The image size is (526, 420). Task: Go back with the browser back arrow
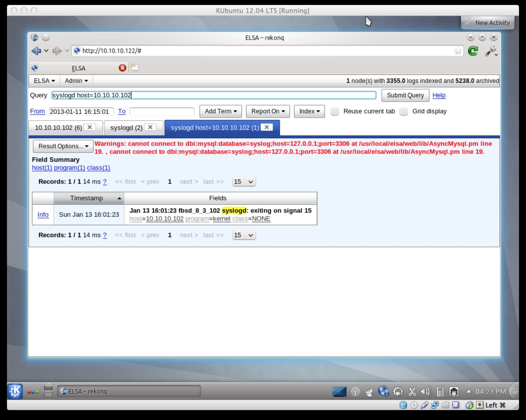click(x=36, y=51)
